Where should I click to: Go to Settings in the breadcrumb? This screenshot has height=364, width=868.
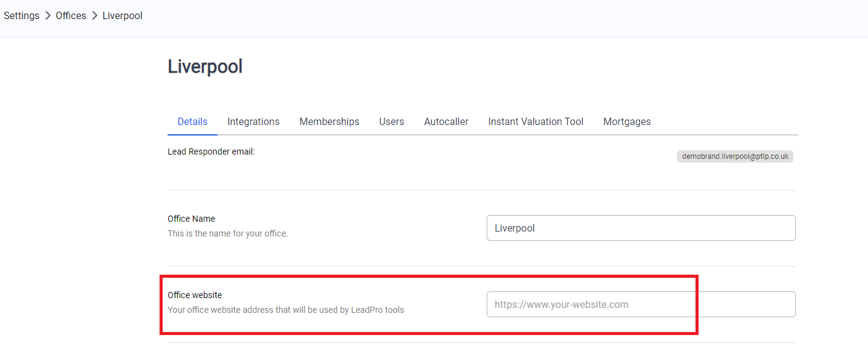click(x=22, y=16)
